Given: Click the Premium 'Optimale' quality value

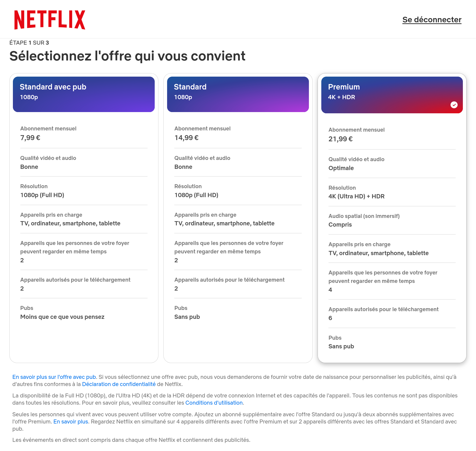Looking at the screenshot, I should (x=341, y=168).
